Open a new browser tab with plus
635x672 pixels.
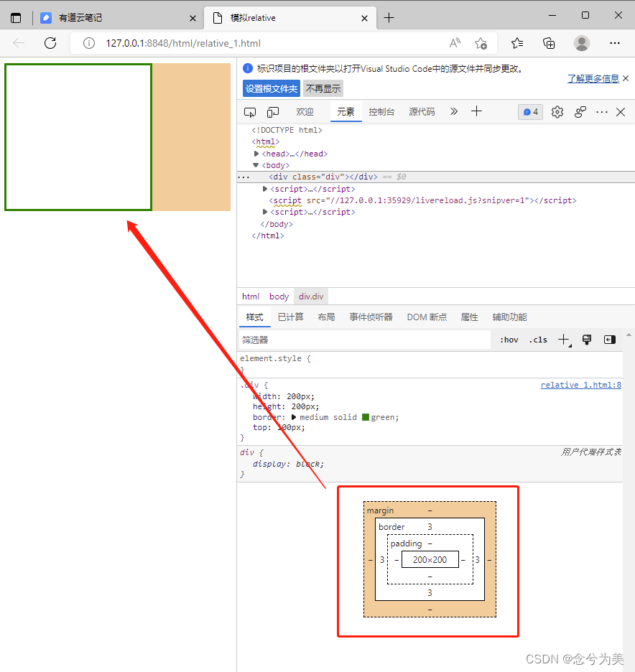(389, 18)
